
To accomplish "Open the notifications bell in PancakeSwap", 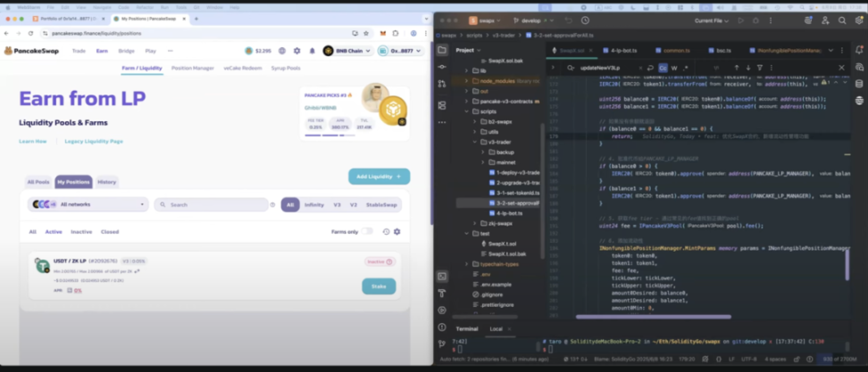I will [312, 51].
